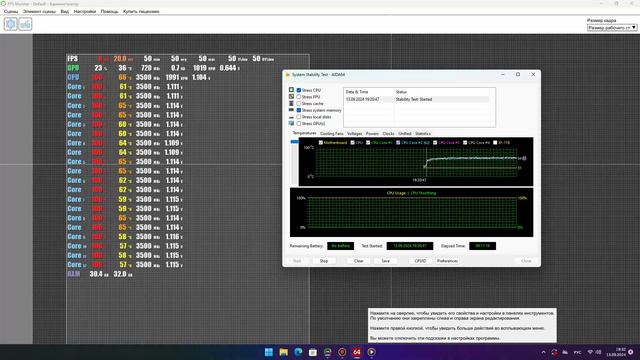Click the red circle recorder taskbar icon
640x360 pixels.
[x=342, y=352]
